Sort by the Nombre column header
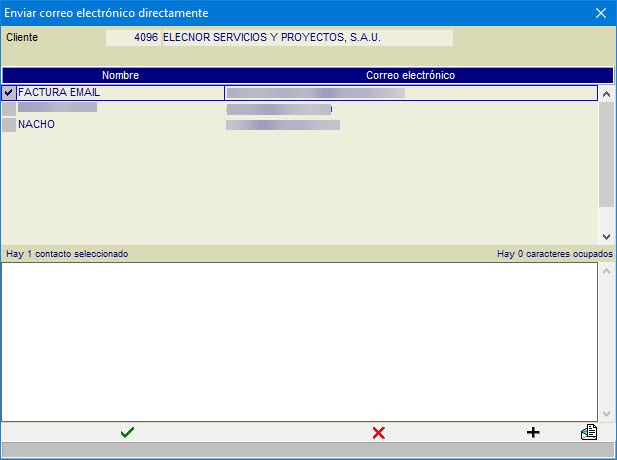617x460 pixels. pos(120,75)
